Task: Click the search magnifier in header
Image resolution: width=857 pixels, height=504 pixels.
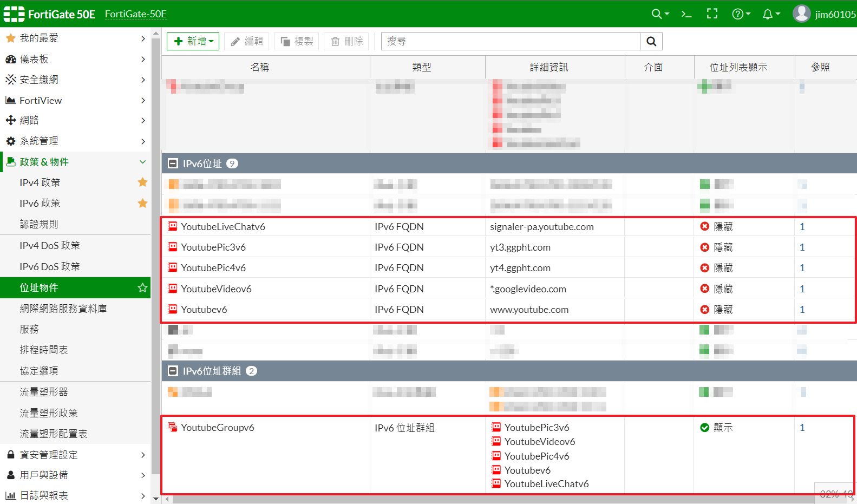Action: [657, 14]
